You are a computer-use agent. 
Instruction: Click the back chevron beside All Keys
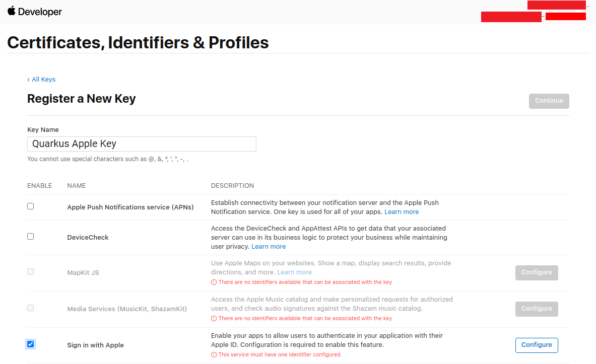(29, 80)
